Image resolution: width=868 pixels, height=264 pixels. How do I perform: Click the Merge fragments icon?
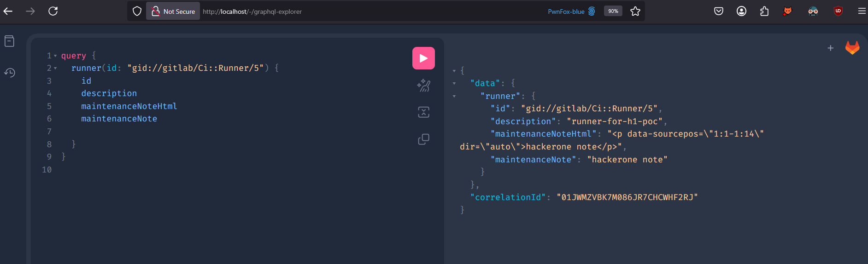423,112
